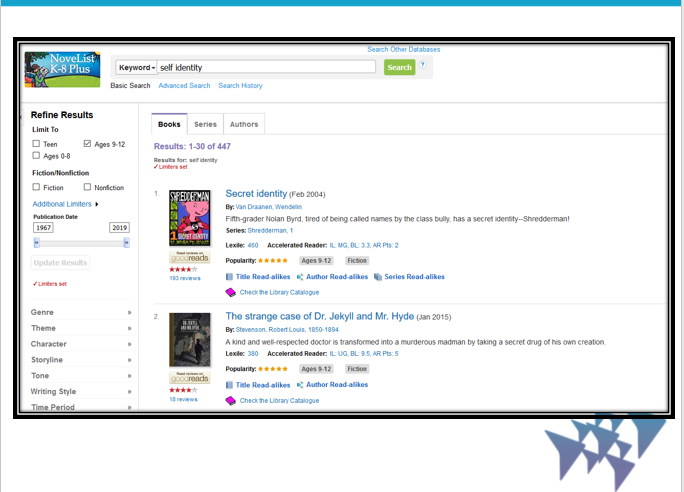Screen dimensions: 684x492
Task: Switch to the Authors tab
Action: tap(244, 124)
